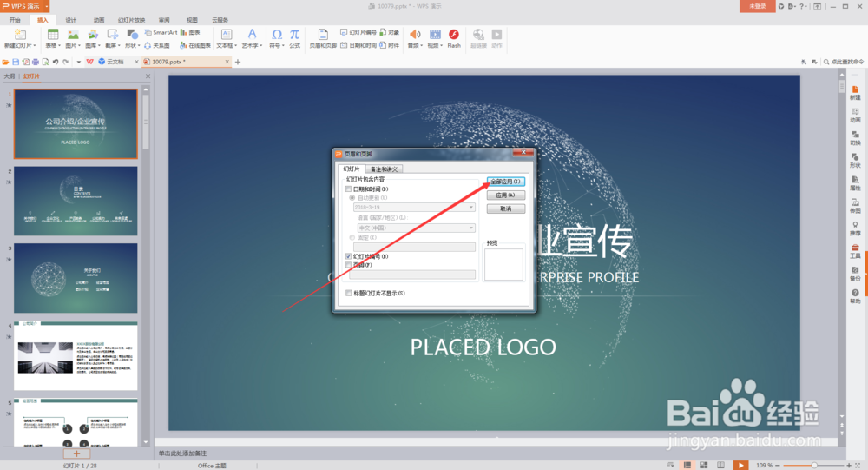Screen dimensions: 868x470
Task: Click the zoom in plus button
Action: (849, 465)
